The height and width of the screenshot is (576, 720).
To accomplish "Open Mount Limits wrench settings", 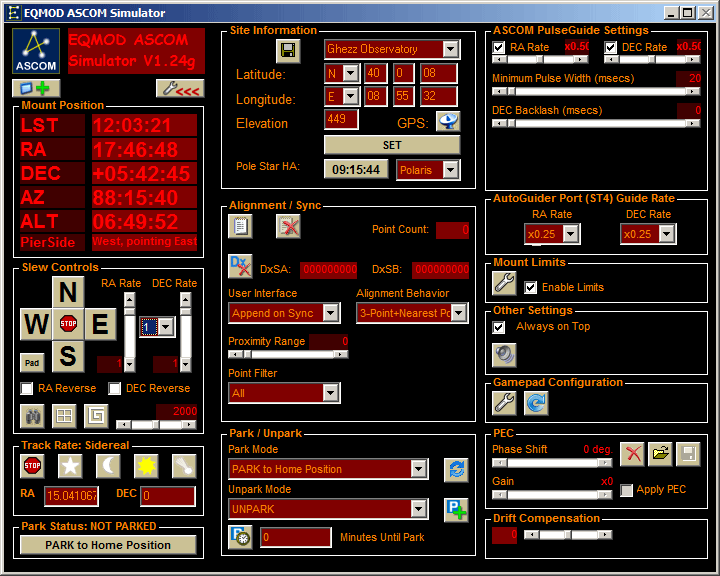I will coord(504,282).
